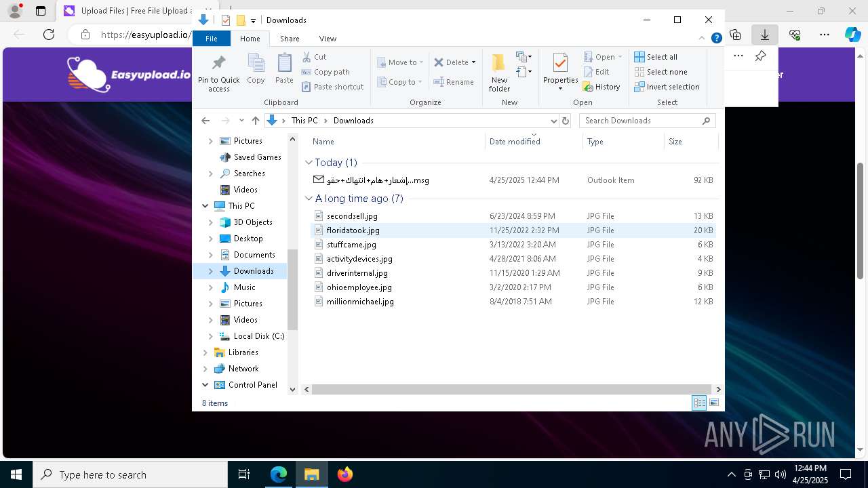Switch to the Home ribbon tab
The height and width of the screenshot is (488, 868).
coord(250,39)
